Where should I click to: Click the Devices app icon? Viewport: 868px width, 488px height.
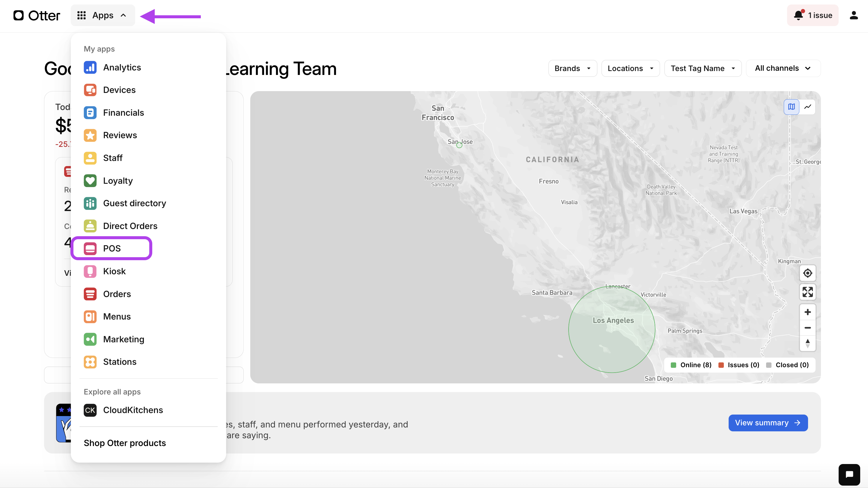click(x=90, y=90)
